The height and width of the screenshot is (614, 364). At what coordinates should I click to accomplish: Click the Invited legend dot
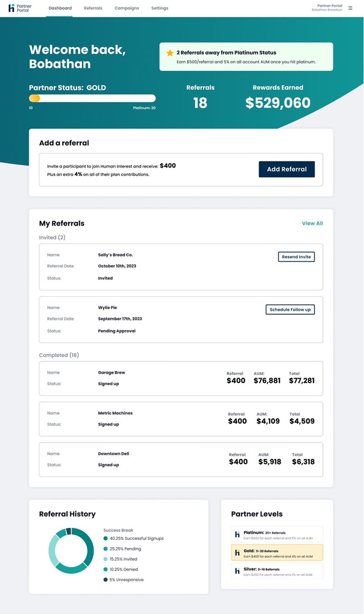[x=106, y=559]
